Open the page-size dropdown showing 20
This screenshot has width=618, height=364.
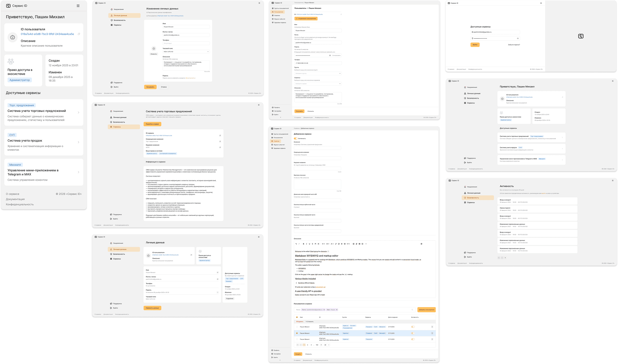tap(327, 345)
